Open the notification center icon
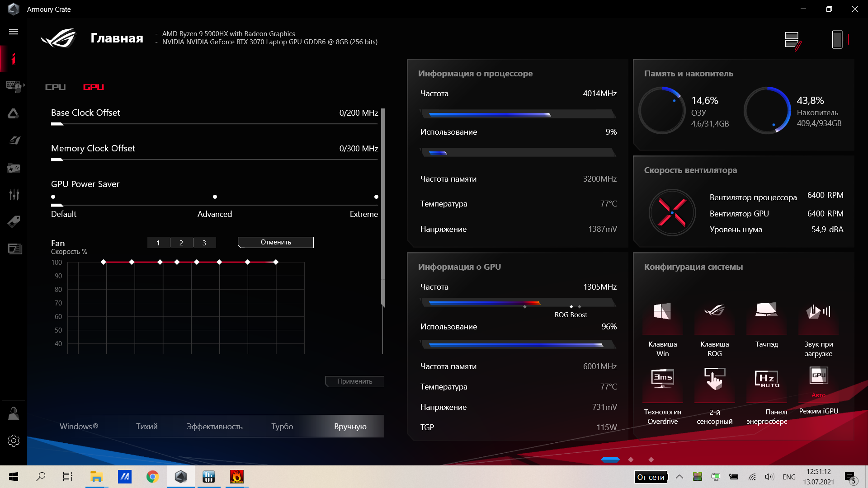 [850, 477]
